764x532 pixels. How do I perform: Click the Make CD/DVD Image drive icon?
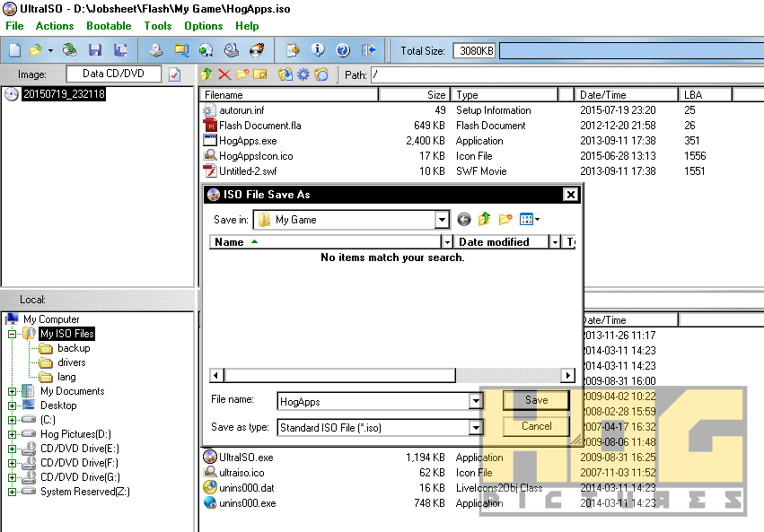[x=156, y=50]
